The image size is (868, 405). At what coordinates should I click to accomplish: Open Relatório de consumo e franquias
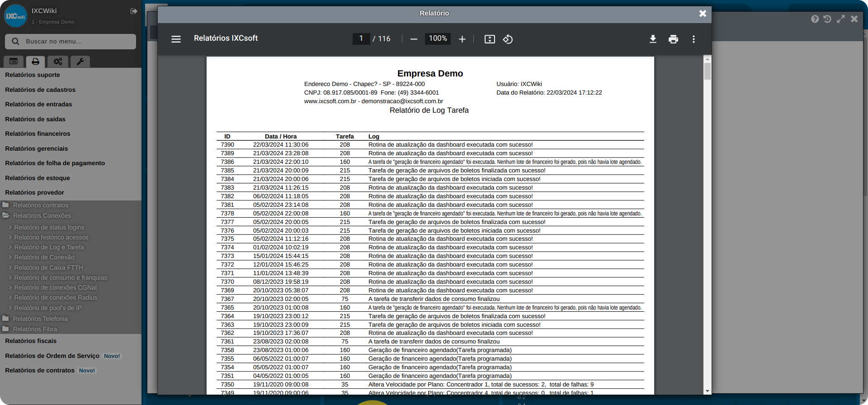(61, 278)
